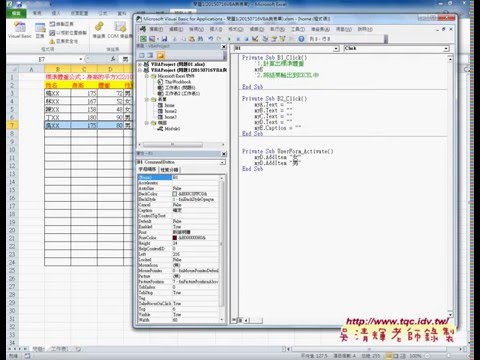The width and height of the screenshot is (480, 360).
Task: Collapse the Microsoft Excel objects folder
Action: tap(147, 76)
